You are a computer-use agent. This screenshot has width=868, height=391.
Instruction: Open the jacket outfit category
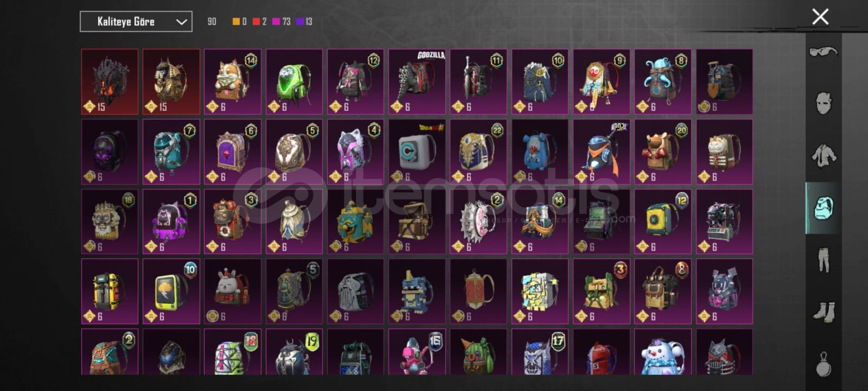tap(824, 155)
